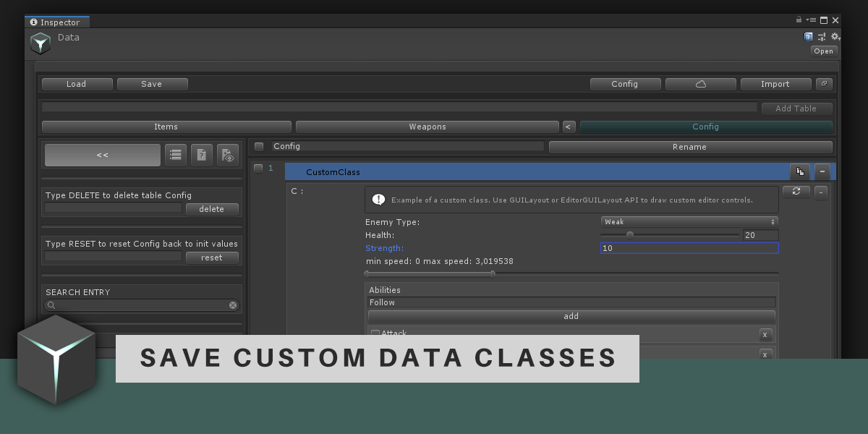Switch to the Weapons table tab
This screenshot has width=868, height=434.
[x=427, y=127]
